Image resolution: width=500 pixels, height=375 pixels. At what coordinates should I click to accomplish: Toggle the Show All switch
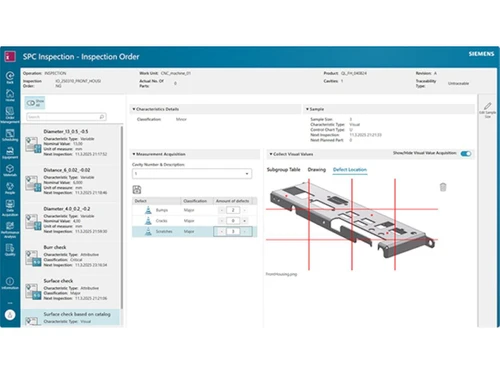[x=31, y=103]
